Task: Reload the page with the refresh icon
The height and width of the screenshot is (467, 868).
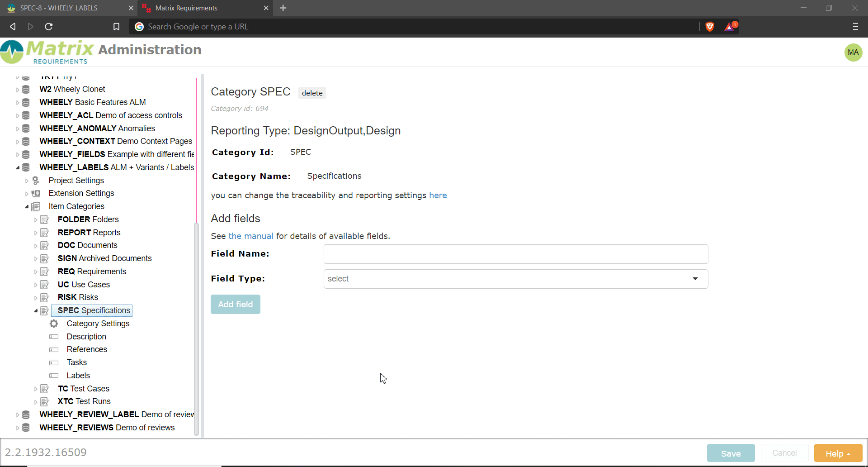Action: pyautogui.click(x=49, y=27)
